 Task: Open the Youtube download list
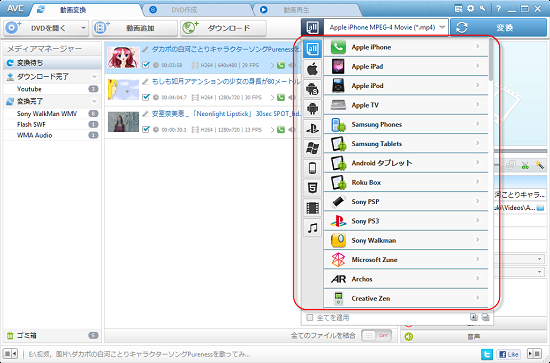pyautogui.click(x=53, y=89)
